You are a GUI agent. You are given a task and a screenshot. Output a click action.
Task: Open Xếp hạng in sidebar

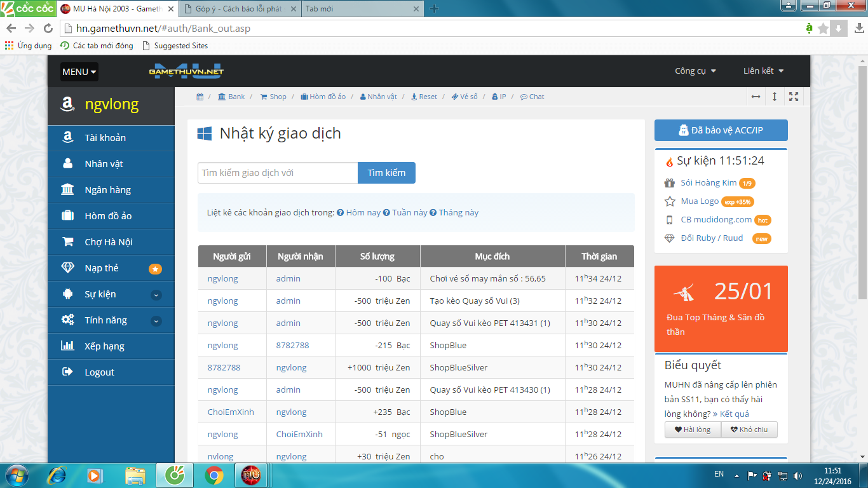111,346
